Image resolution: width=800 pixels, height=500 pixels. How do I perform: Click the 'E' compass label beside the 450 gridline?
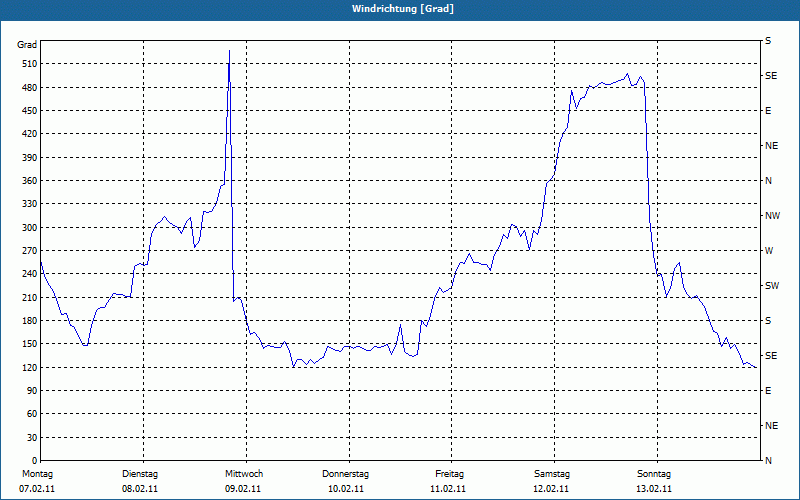click(x=768, y=111)
